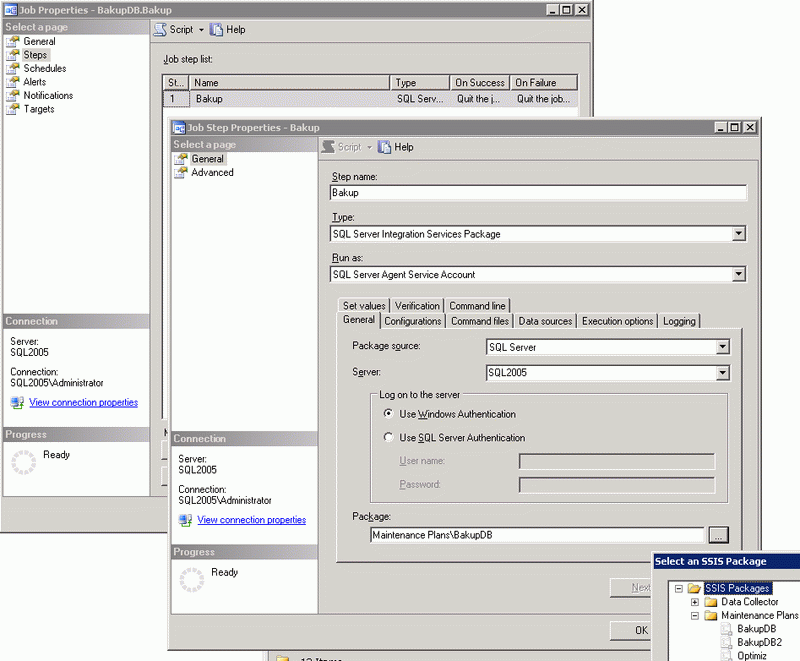The width and height of the screenshot is (800, 661).
Task: Click the BakupDB2 package icon
Action: pos(727,643)
